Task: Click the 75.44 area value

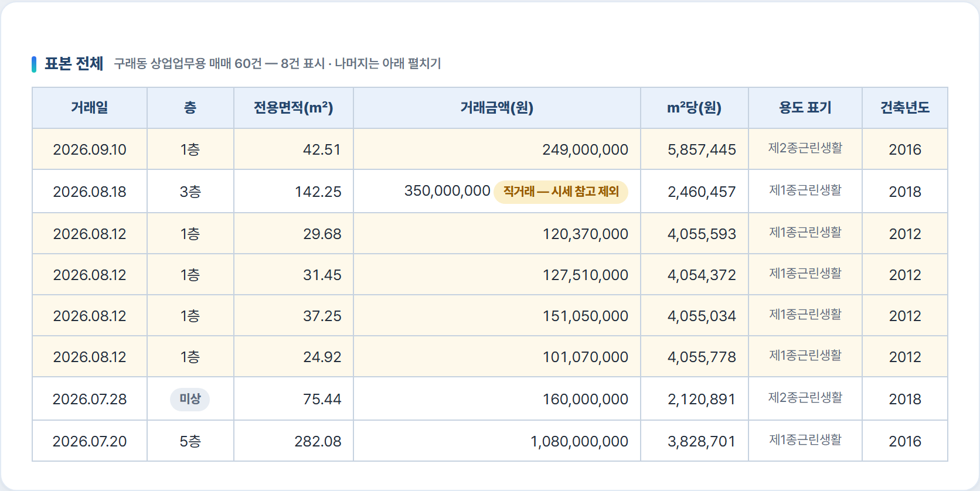Action: [x=322, y=399]
